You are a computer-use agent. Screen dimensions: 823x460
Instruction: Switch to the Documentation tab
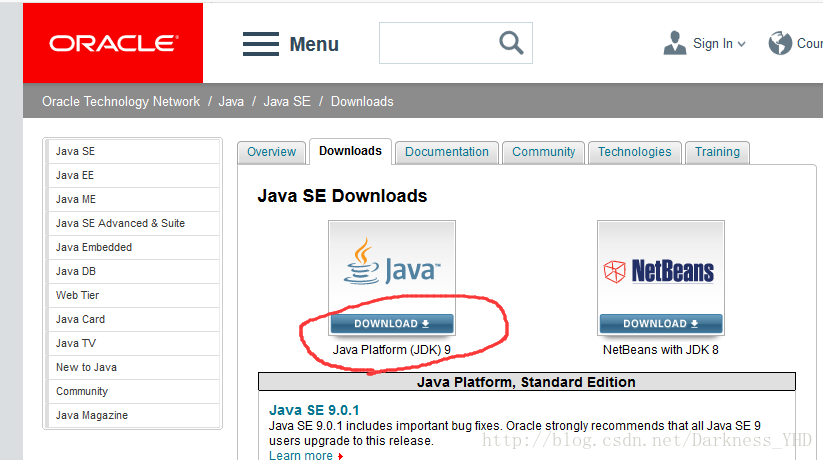pos(447,152)
